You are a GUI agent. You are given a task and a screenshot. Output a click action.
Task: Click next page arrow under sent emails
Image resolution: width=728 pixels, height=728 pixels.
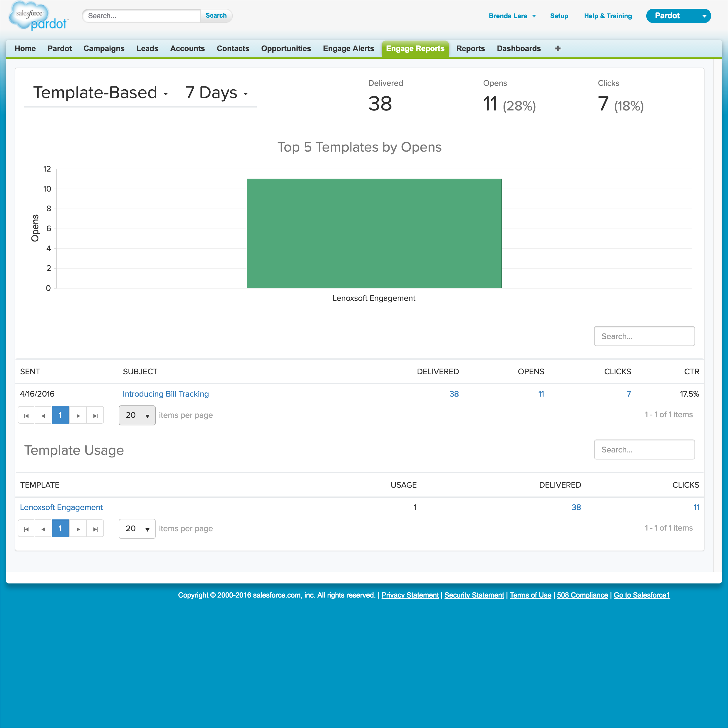(x=78, y=415)
